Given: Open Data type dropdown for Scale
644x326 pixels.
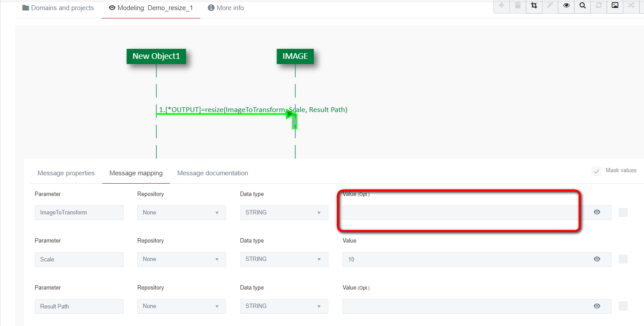Looking at the screenshot, I should [x=284, y=259].
